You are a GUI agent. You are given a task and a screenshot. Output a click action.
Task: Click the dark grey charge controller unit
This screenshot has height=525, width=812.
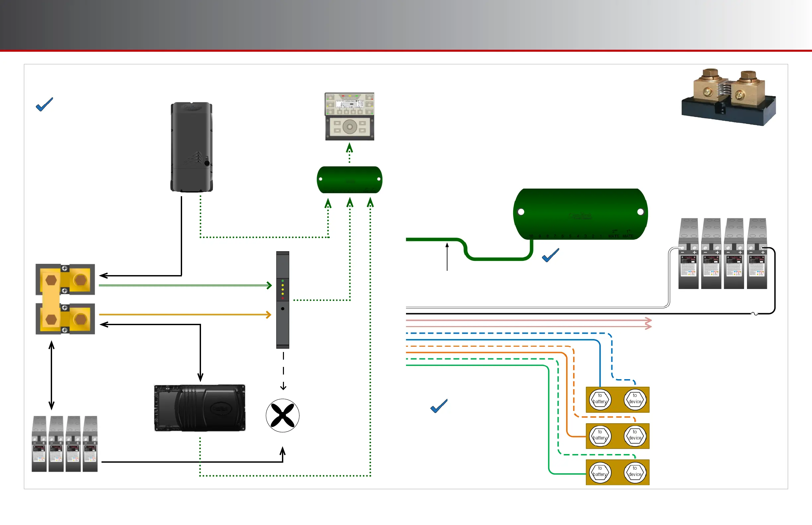[x=191, y=147]
